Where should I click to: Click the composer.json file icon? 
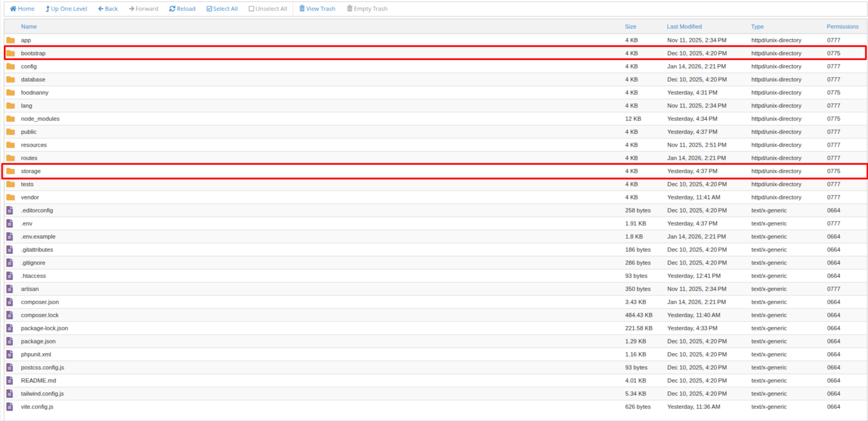tap(9, 302)
